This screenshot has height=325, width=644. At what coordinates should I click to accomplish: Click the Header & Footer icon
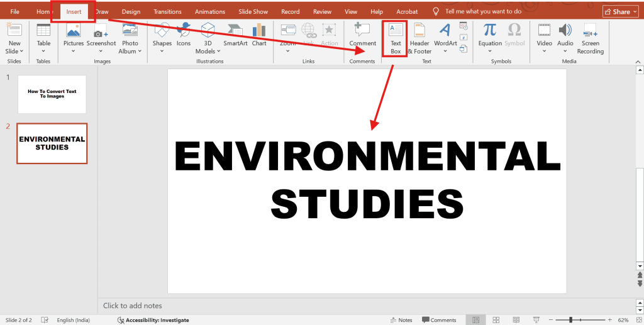click(419, 38)
